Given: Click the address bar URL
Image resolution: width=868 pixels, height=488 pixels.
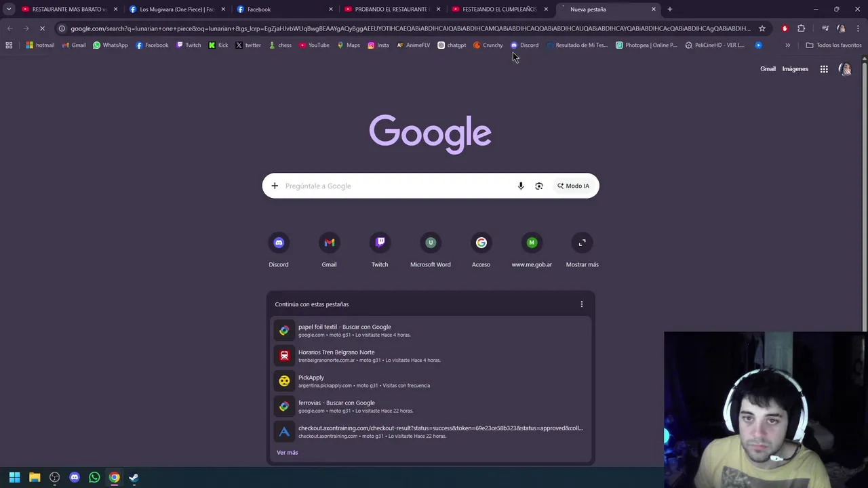Looking at the screenshot, I should coord(410,28).
